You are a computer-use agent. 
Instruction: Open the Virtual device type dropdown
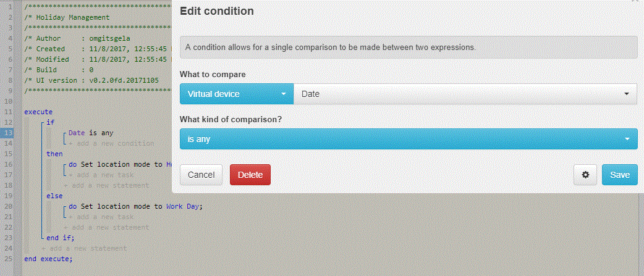tap(237, 94)
